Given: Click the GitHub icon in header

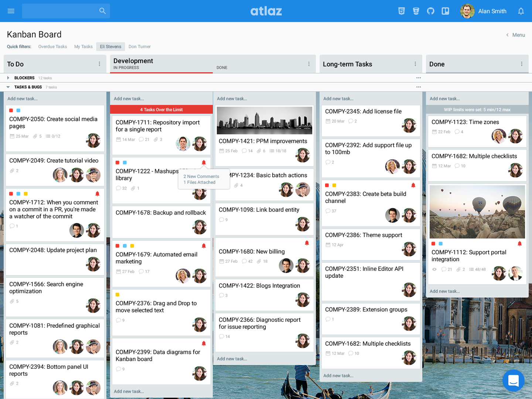Looking at the screenshot, I should click(x=430, y=11).
